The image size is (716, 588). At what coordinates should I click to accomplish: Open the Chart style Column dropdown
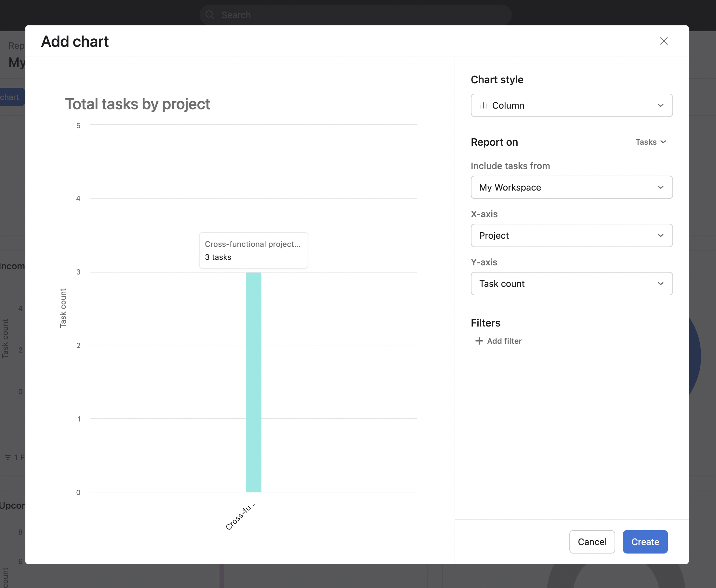[571, 105]
